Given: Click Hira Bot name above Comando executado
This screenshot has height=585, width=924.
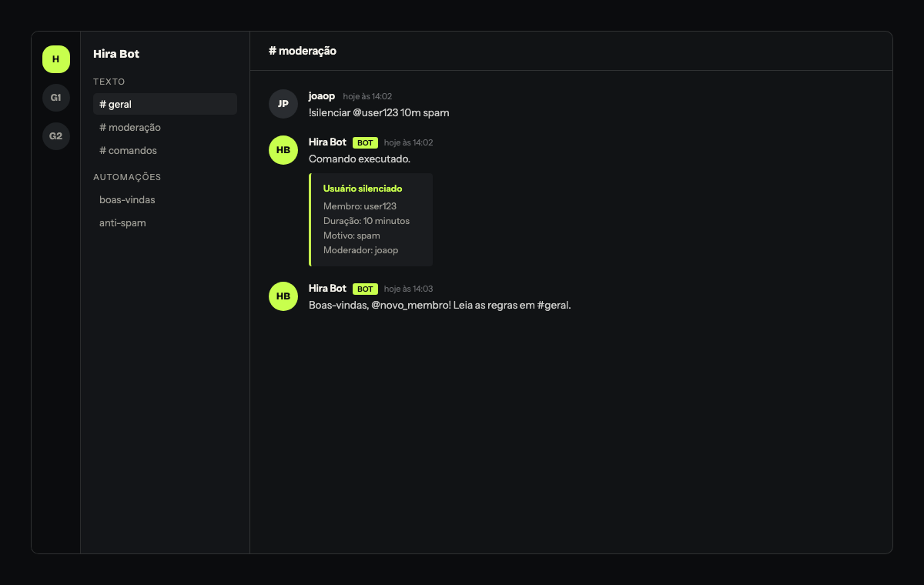Looking at the screenshot, I should (327, 142).
